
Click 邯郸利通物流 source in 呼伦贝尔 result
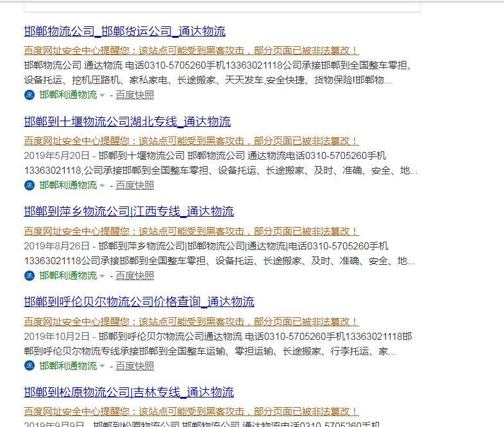(x=68, y=365)
